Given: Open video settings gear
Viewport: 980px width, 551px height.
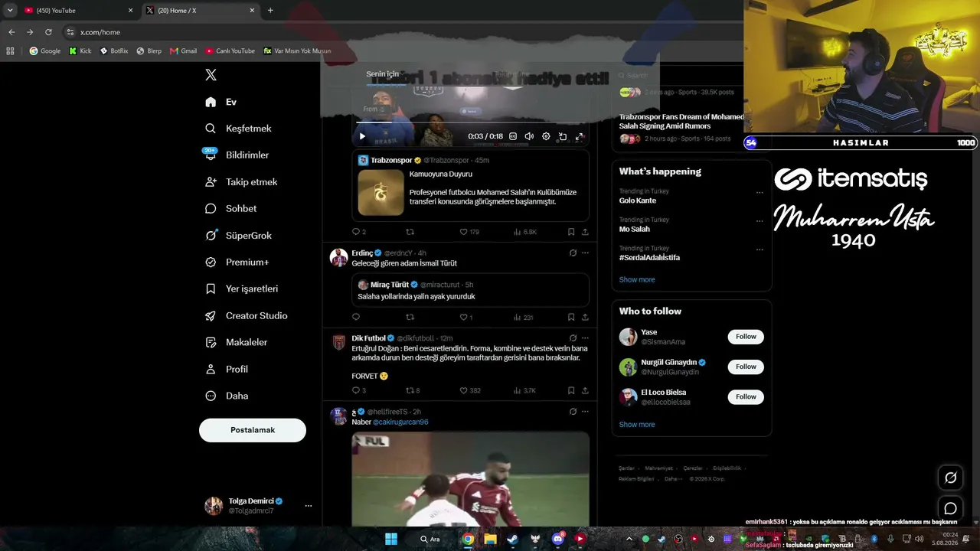Looking at the screenshot, I should pyautogui.click(x=546, y=136).
